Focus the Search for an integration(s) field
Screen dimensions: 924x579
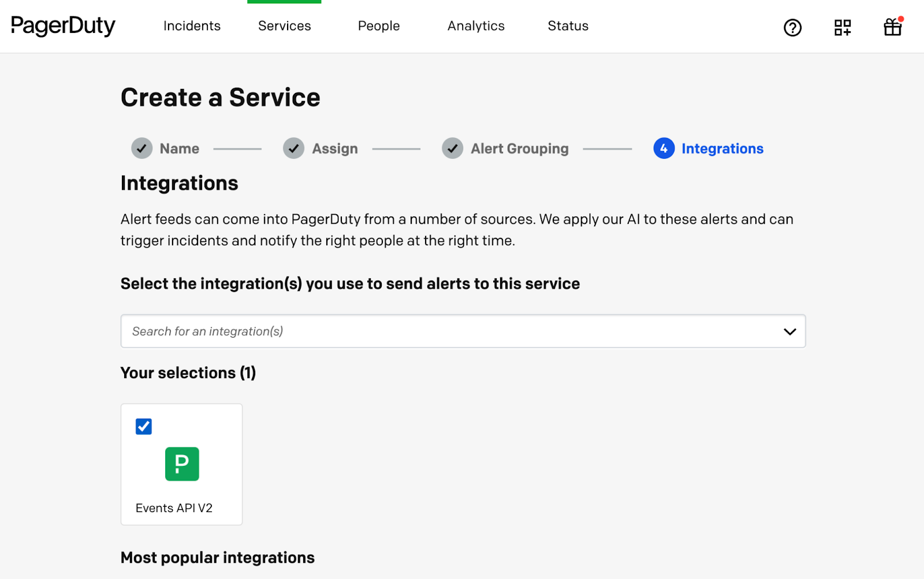pos(463,331)
